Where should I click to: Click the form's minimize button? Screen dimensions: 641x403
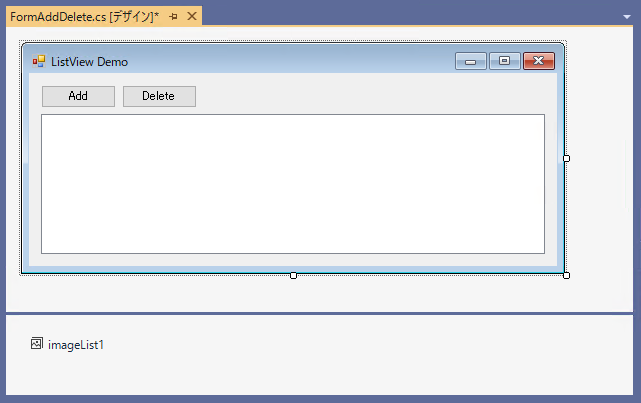click(x=471, y=61)
